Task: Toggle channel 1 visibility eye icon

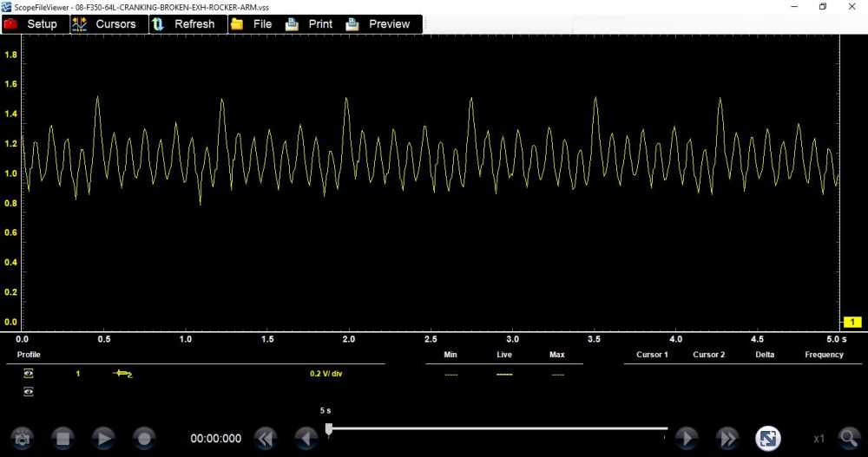Action: 29,374
